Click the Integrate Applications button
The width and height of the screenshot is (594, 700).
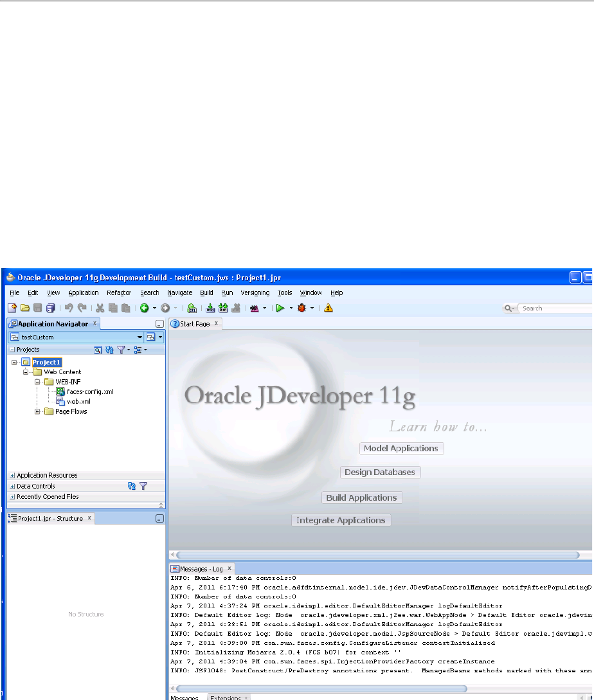tap(341, 521)
